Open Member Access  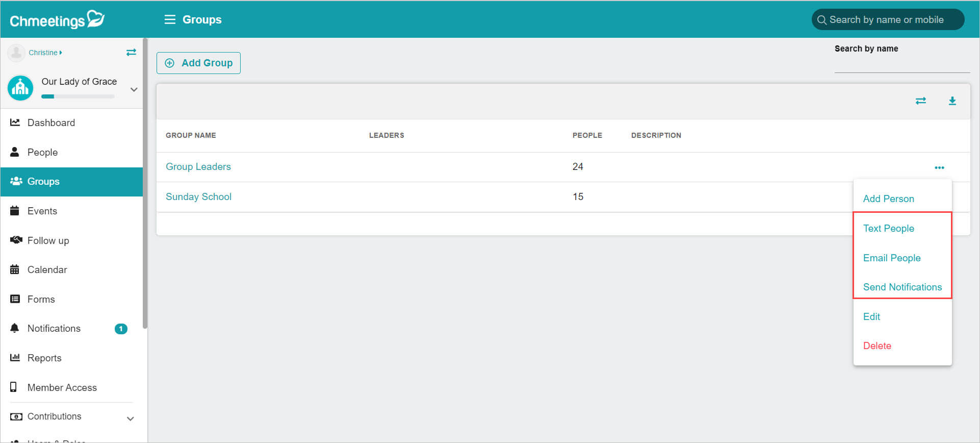coord(71,387)
